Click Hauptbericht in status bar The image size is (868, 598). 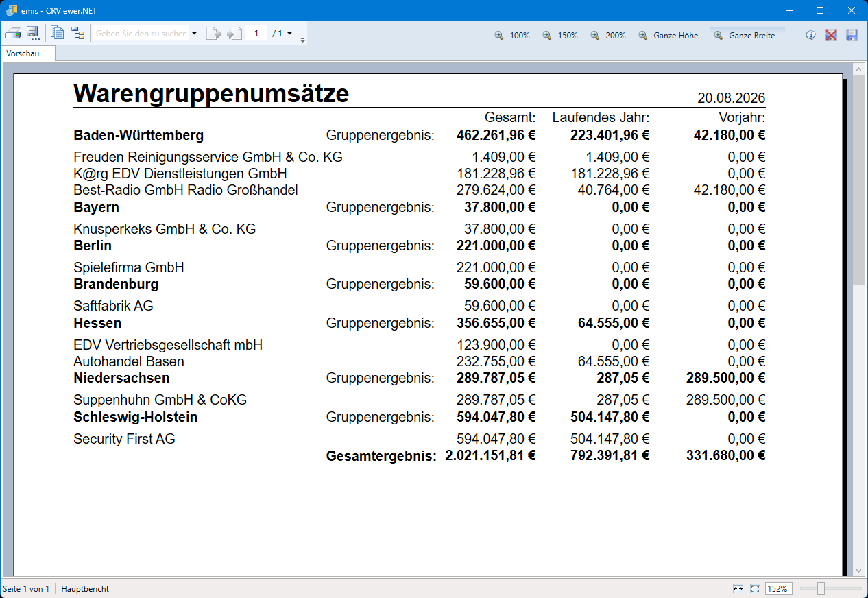(85, 589)
